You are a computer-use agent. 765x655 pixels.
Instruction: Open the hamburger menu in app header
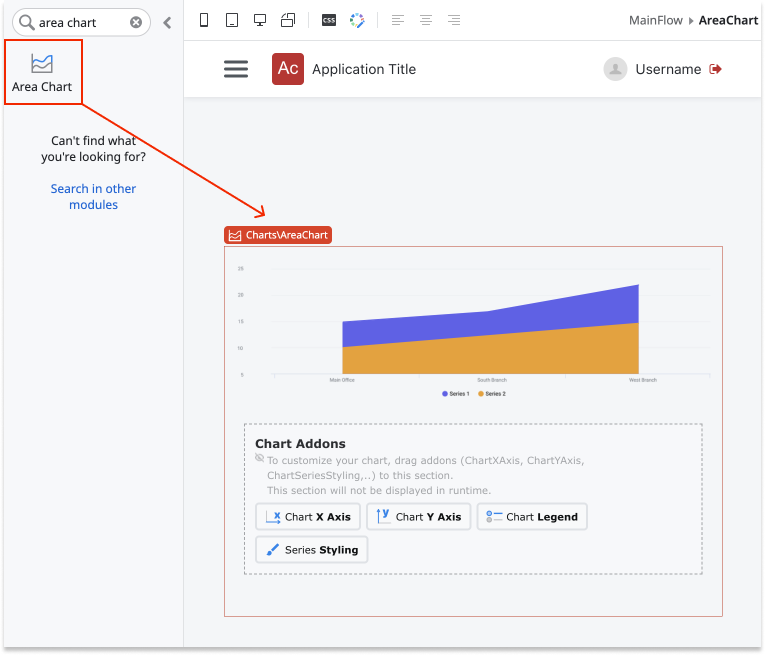[236, 69]
